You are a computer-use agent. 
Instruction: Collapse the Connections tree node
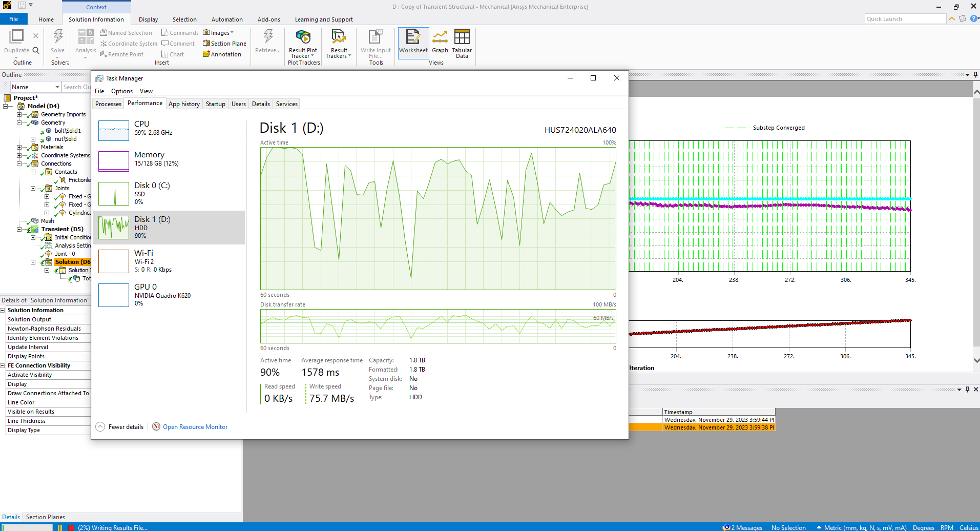pos(19,164)
